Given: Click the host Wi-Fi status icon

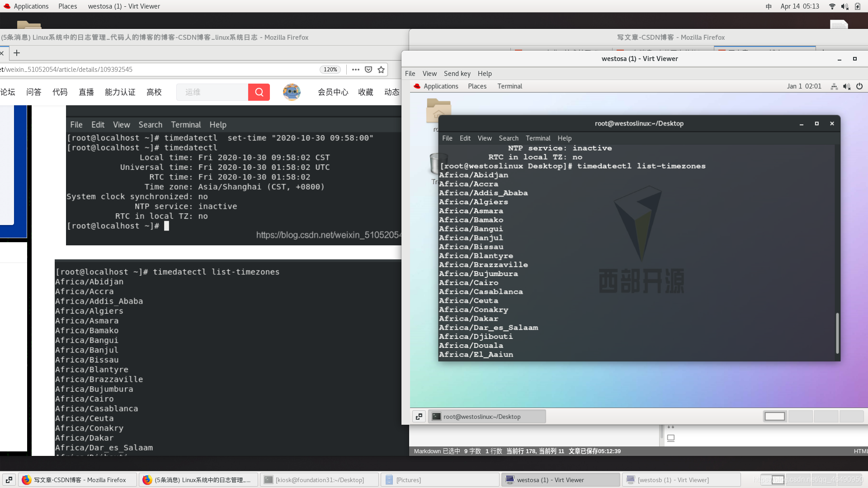Looking at the screenshot, I should (x=832, y=6).
